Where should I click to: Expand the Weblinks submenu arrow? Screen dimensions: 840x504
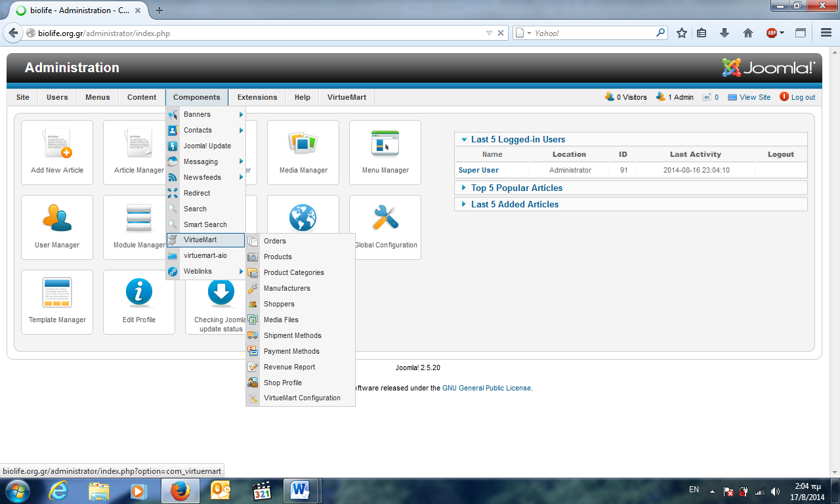click(x=241, y=271)
